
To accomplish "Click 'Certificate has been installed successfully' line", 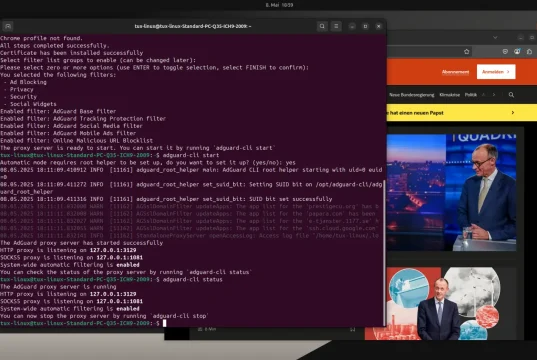I will coord(72,53).
